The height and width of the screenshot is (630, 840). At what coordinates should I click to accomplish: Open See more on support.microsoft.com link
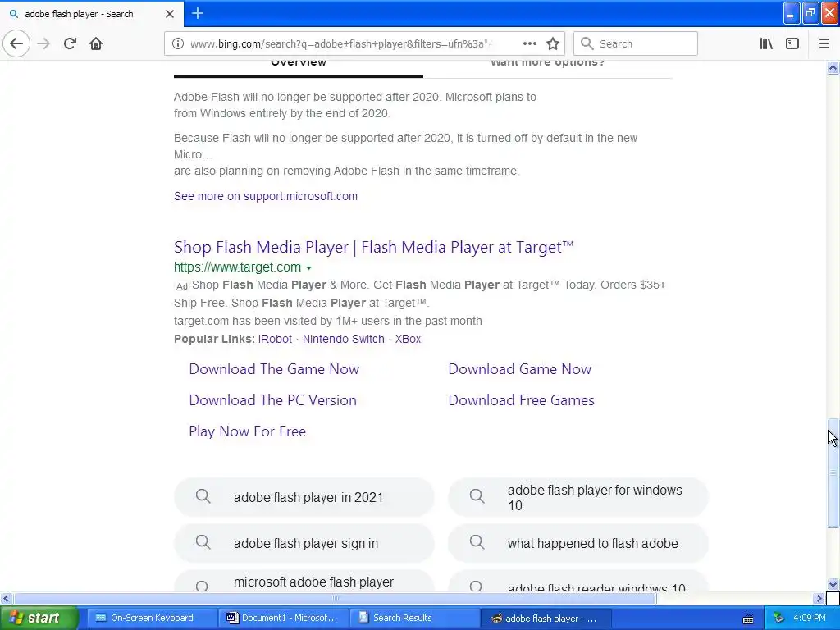pyautogui.click(x=266, y=196)
